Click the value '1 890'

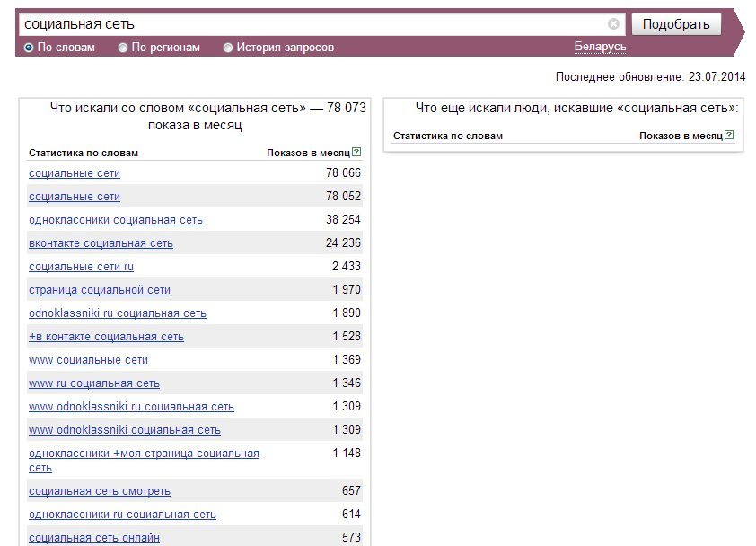347,313
